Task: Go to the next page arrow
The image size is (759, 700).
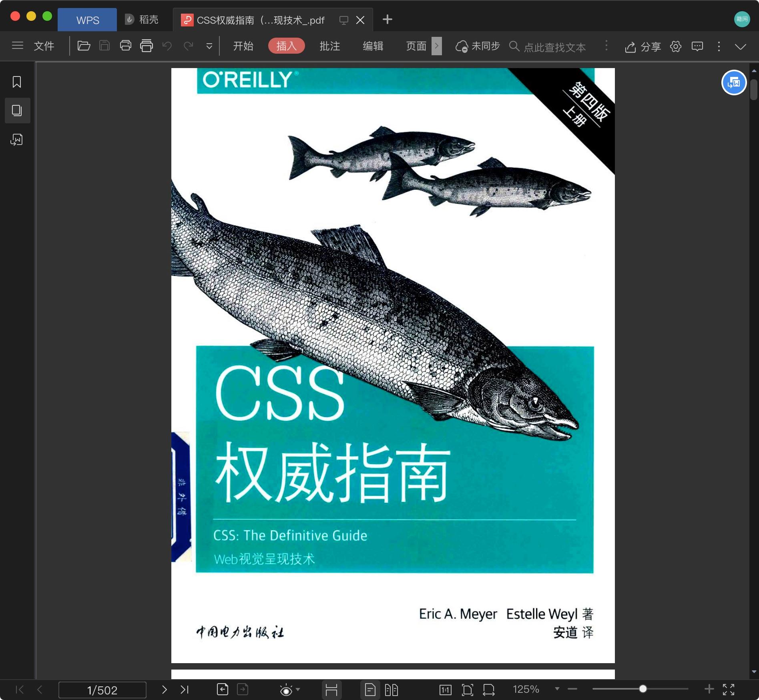Action: coord(164,689)
